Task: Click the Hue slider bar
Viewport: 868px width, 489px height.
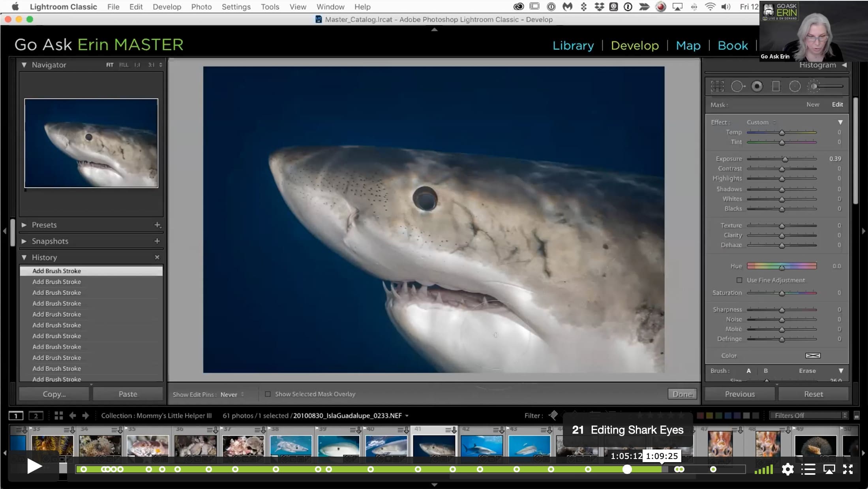Action: (782, 266)
